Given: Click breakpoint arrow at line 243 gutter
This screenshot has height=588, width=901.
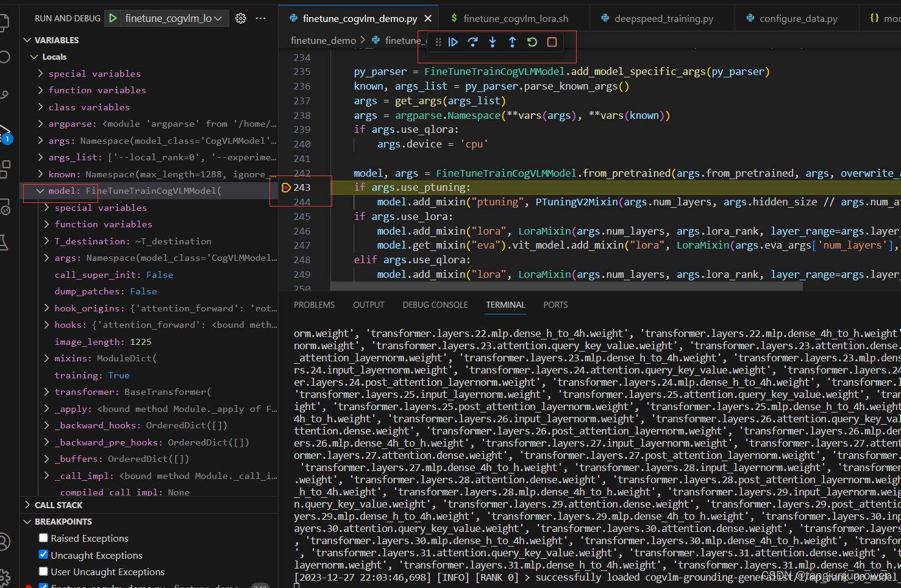Looking at the screenshot, I should (x=287, y=188).
